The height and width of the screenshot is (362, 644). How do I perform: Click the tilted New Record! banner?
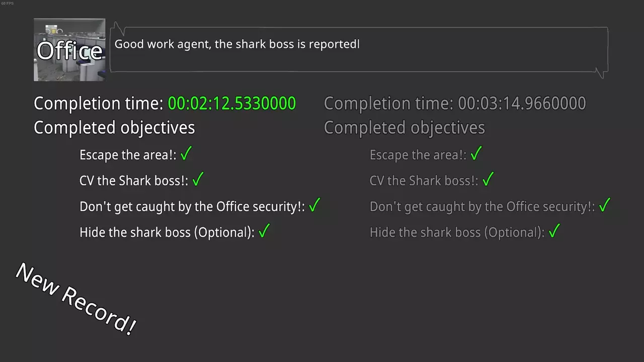click(75, 299)
